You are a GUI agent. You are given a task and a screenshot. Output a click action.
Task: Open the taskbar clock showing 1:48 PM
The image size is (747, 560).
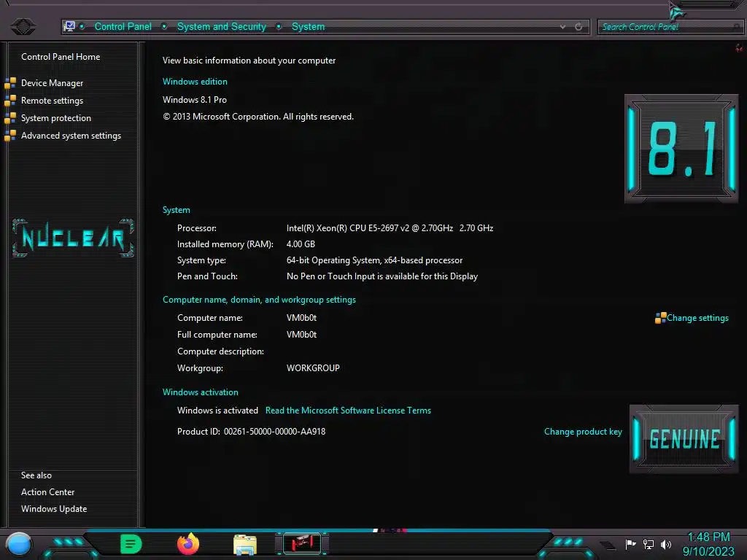click(x=708, y=544)
